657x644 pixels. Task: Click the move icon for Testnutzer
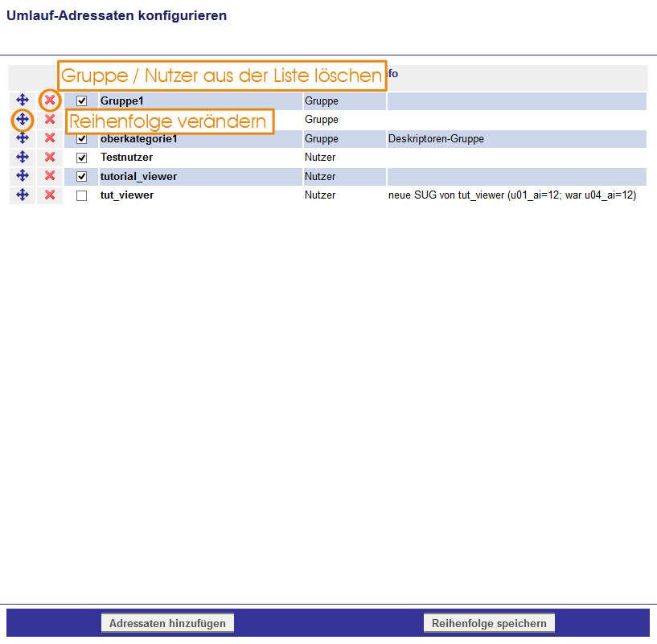[x=23, y=157]
